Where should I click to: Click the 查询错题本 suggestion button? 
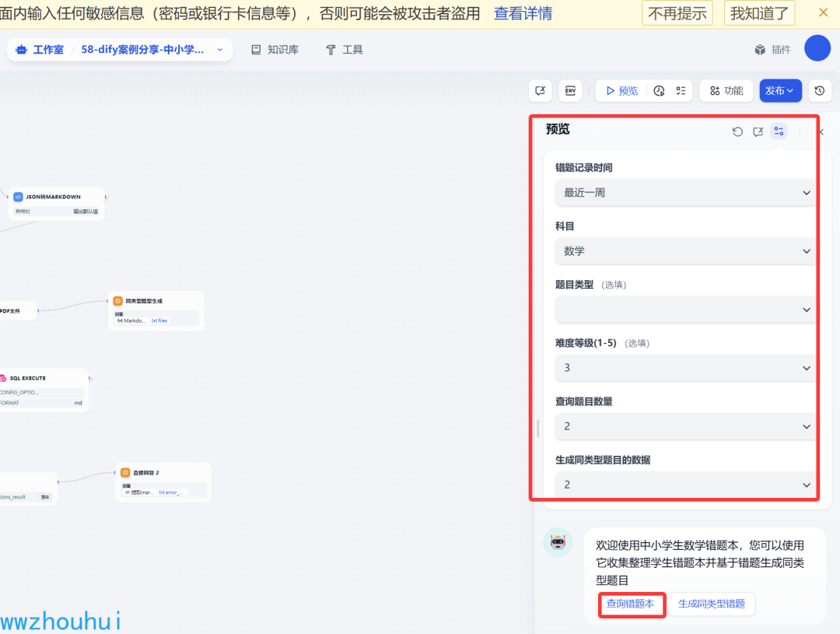[x=631, y=604]
